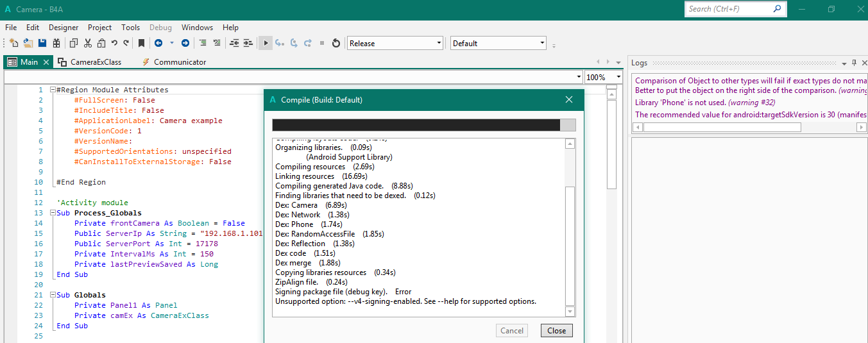Click the compile log scroll up arrow

point(570,144)
